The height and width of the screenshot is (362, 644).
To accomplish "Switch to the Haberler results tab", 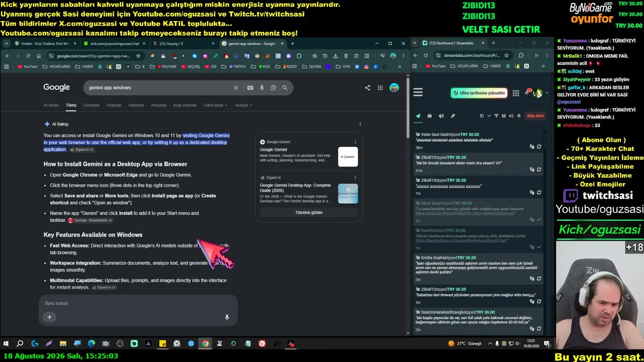I will tap(136, 105).
